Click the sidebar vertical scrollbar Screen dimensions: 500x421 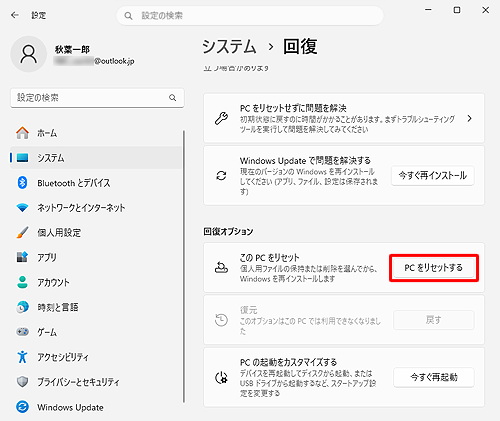(x=183, y=267)
